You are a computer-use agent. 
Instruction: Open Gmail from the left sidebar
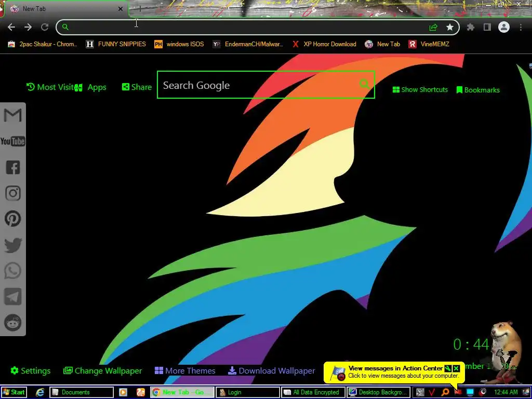coord(13,115)
